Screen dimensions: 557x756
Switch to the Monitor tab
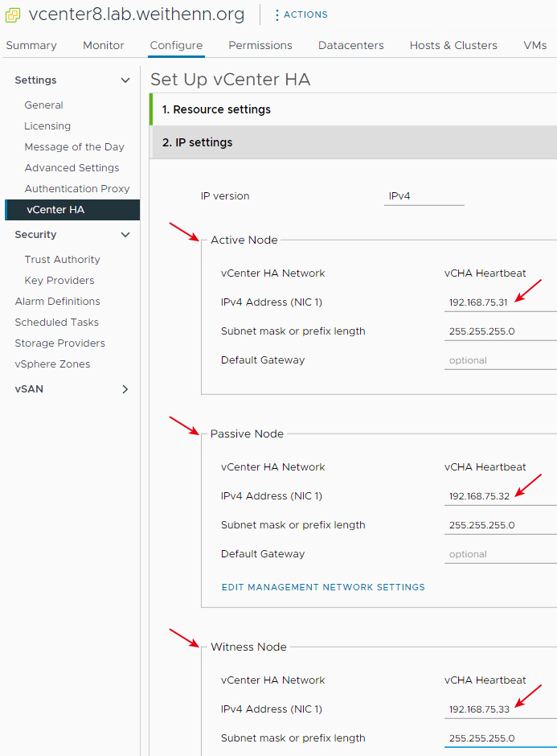[104, 45]
